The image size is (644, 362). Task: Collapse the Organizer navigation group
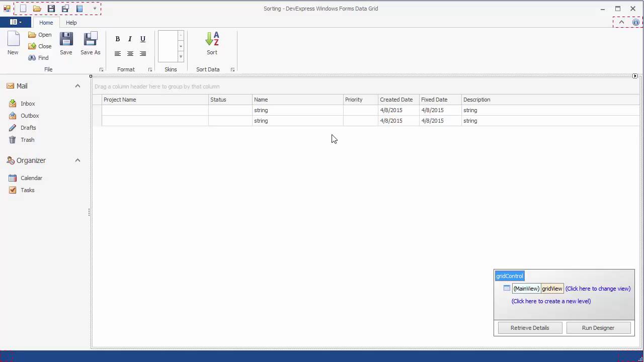pyautogui.click(x=77, y=160)
